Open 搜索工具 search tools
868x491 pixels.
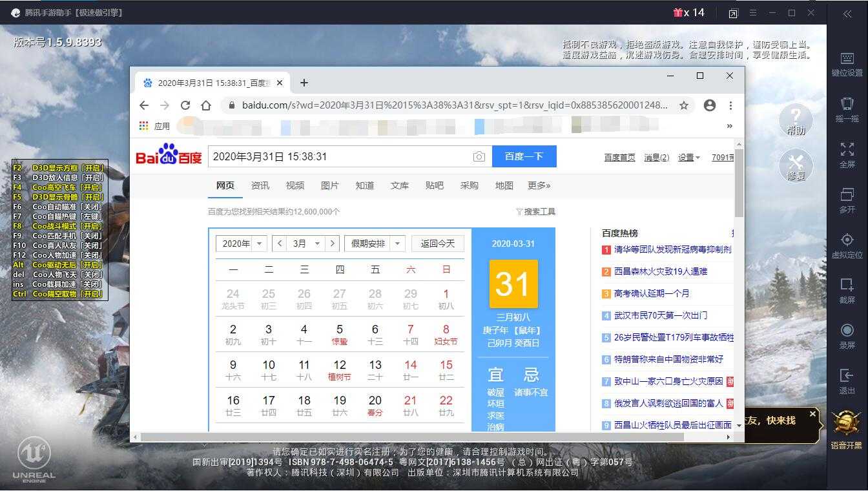535,212
